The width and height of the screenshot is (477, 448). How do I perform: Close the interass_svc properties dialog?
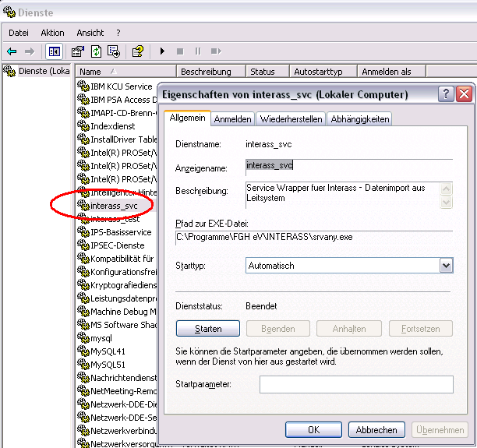(x=464, y=94)
